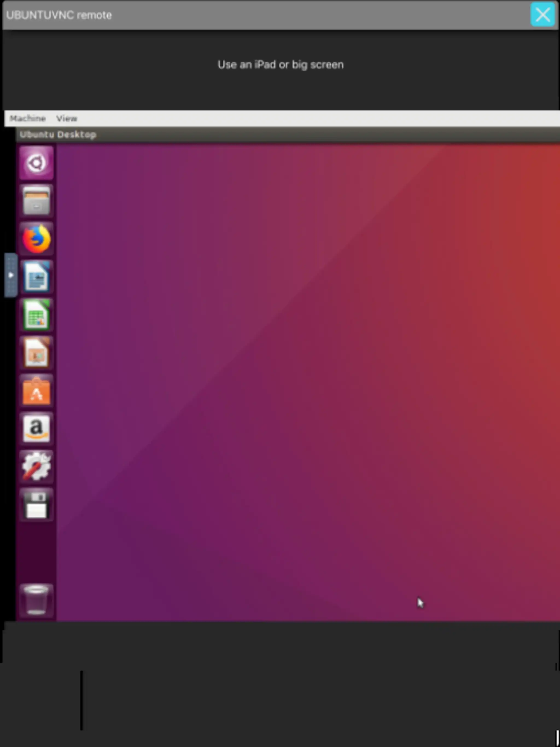Click the Machine menu
560x747 pixels.
click(x=27, y=118)
